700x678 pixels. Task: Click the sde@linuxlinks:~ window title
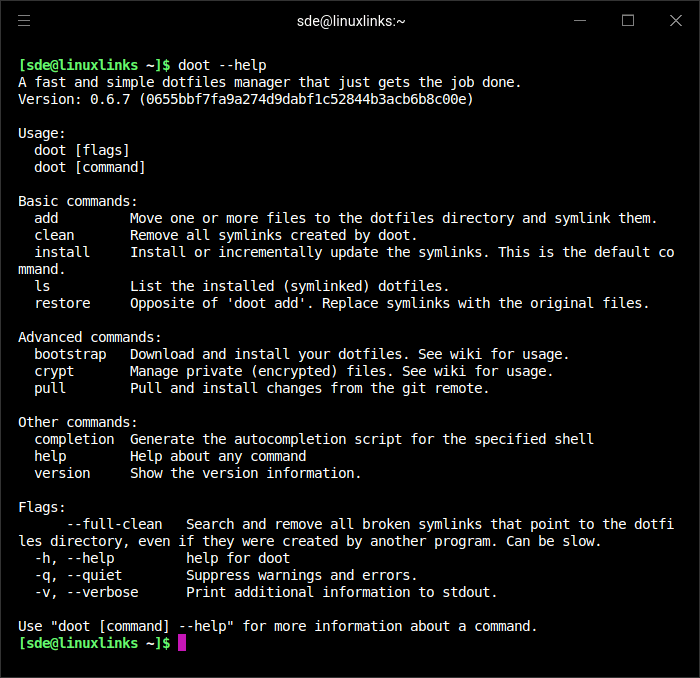tap(352, 20)
